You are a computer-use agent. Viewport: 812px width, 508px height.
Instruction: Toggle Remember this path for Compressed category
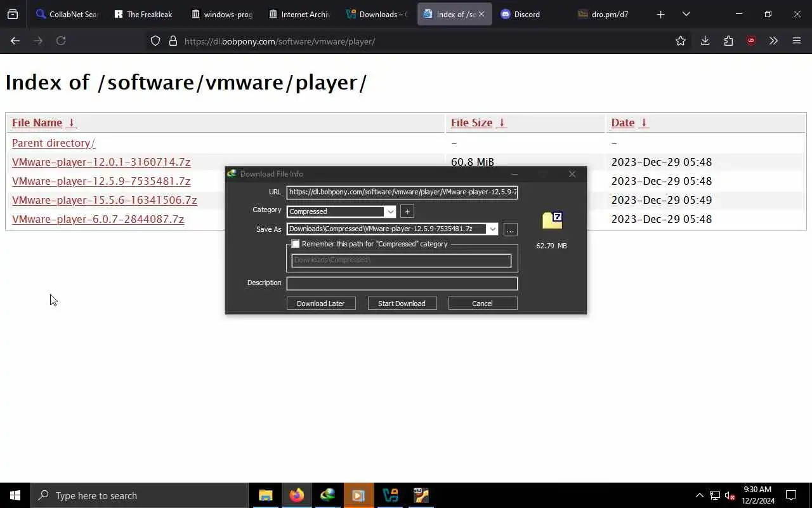[296, 244]
